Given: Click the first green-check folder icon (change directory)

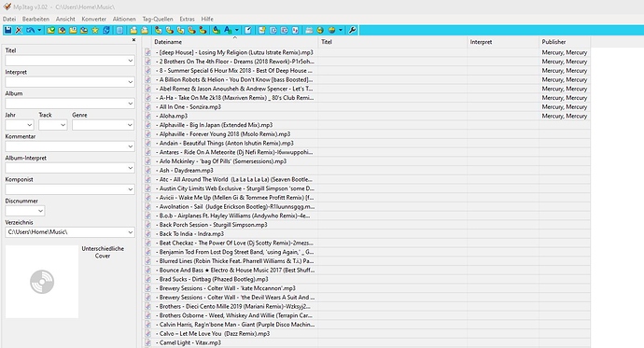Looking at the screenshot, I should [50, 30].
